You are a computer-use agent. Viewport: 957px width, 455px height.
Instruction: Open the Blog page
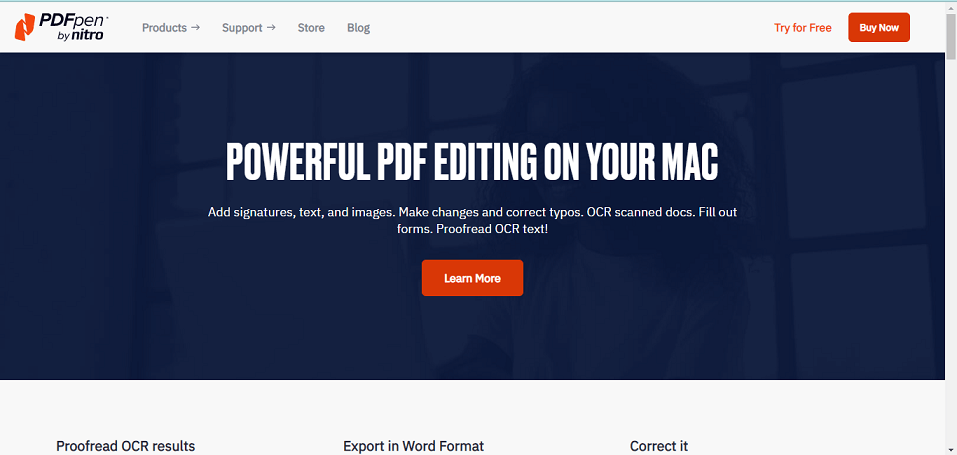(x=358, y=27)
